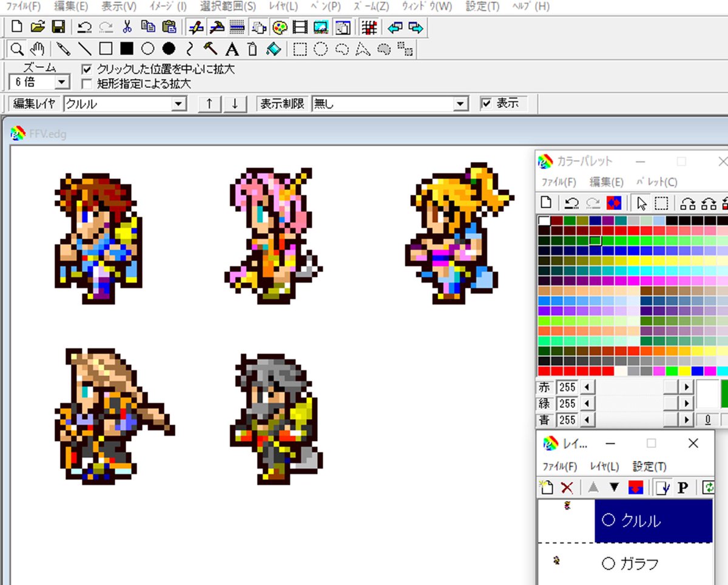Cut selection with the scissors icon

[x=127, y=27]
